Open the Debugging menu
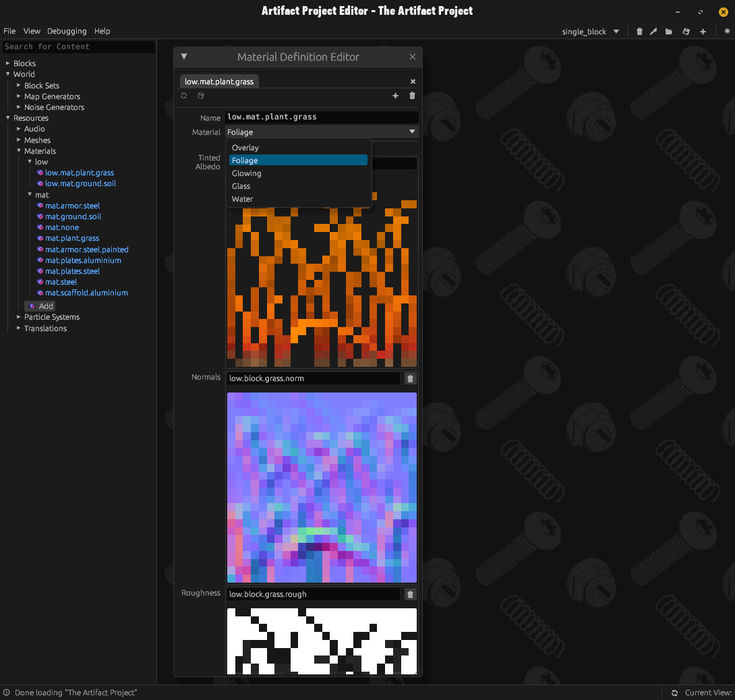 67,31
